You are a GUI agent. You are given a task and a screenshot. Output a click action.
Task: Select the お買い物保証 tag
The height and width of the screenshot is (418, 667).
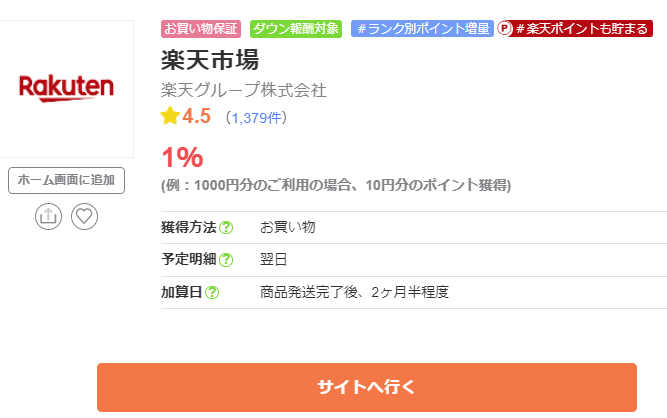(201, 29)
